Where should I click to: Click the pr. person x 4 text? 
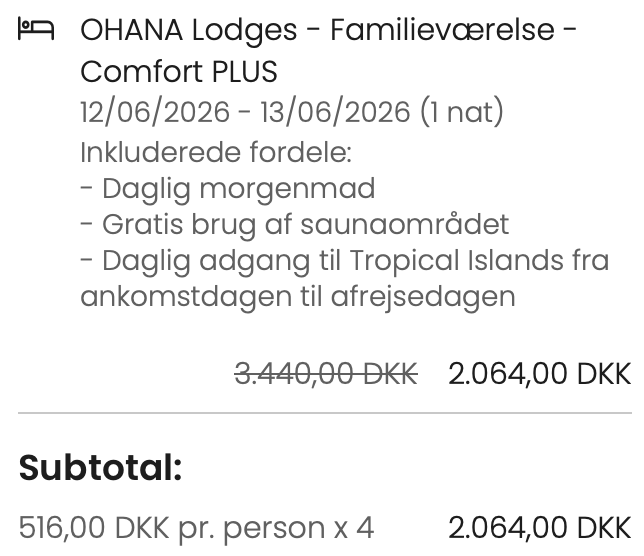pos(276,527)
